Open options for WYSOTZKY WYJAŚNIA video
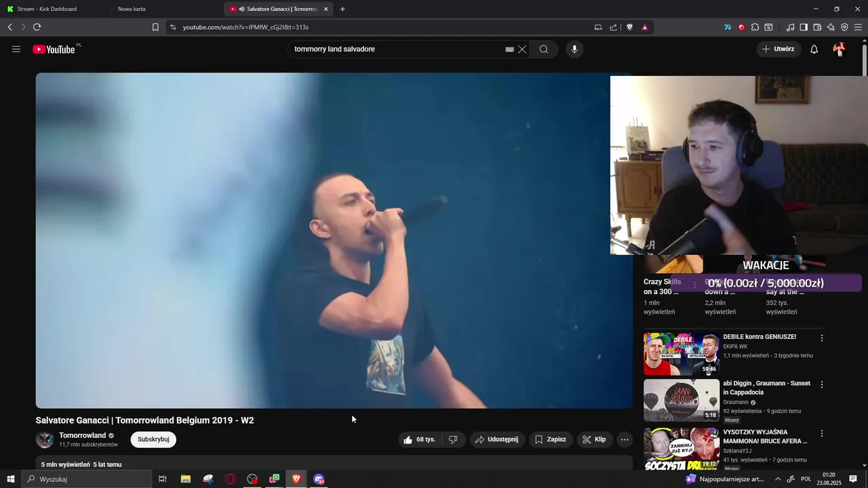The width and height of the screenshot is (868, 488). [822, 433]
